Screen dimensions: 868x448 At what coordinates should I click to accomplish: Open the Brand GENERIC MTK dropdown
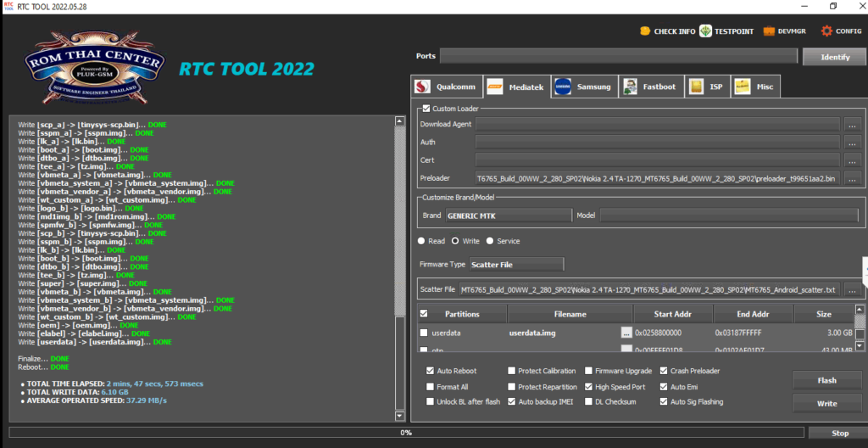coord(508,216)
